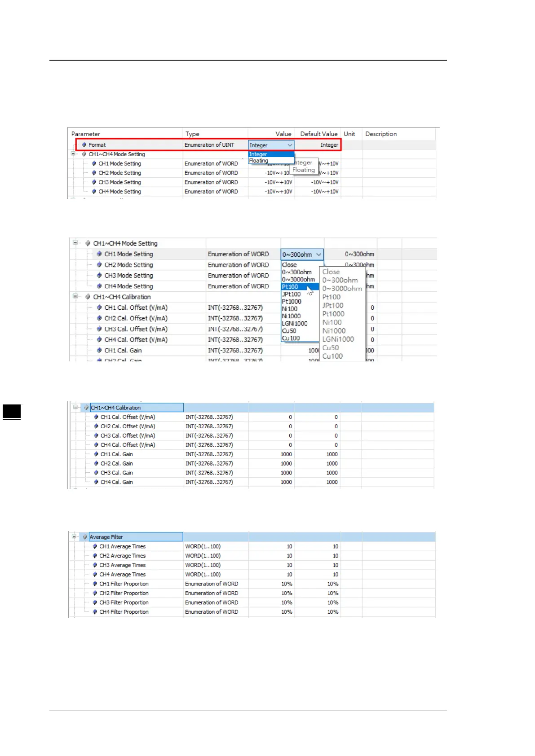
Task: Click the CH3 Cal. Offset (V/mA) icon in the bottom calibration table
Action: 96,435
